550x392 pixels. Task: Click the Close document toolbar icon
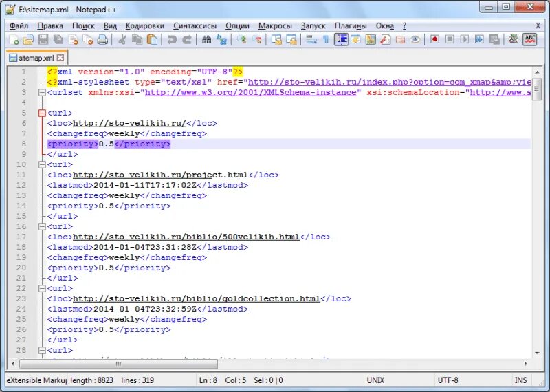click(74, 39)
